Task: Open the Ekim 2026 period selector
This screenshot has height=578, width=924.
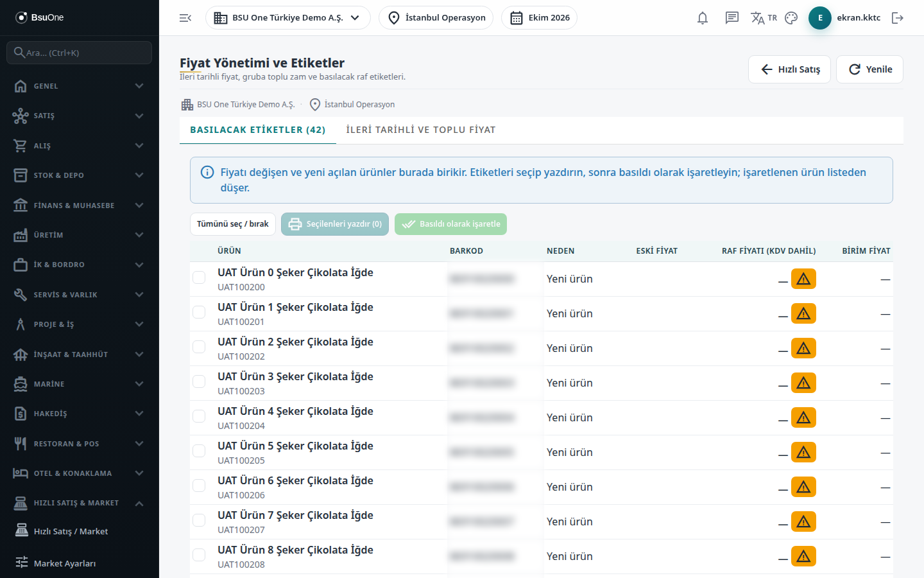Action: tap(539, 18)
